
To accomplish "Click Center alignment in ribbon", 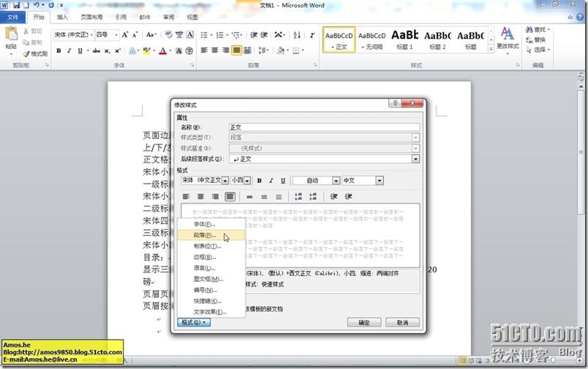I will point(215,51).
